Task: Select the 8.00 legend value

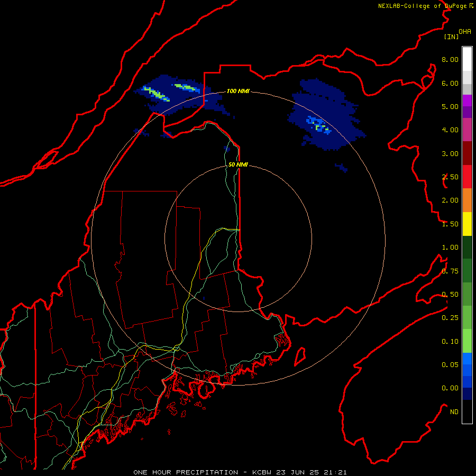Action: [x=450, y=59]
